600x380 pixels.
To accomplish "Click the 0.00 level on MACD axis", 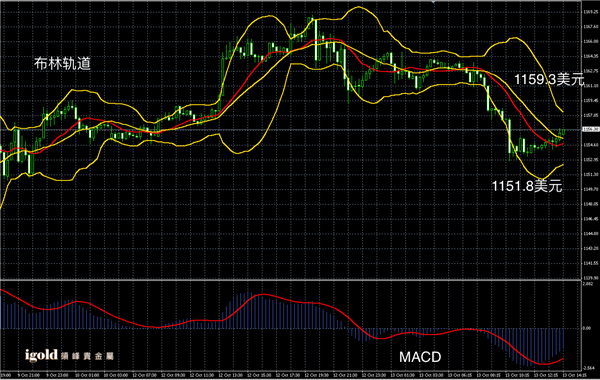I will tap(587, 328).
